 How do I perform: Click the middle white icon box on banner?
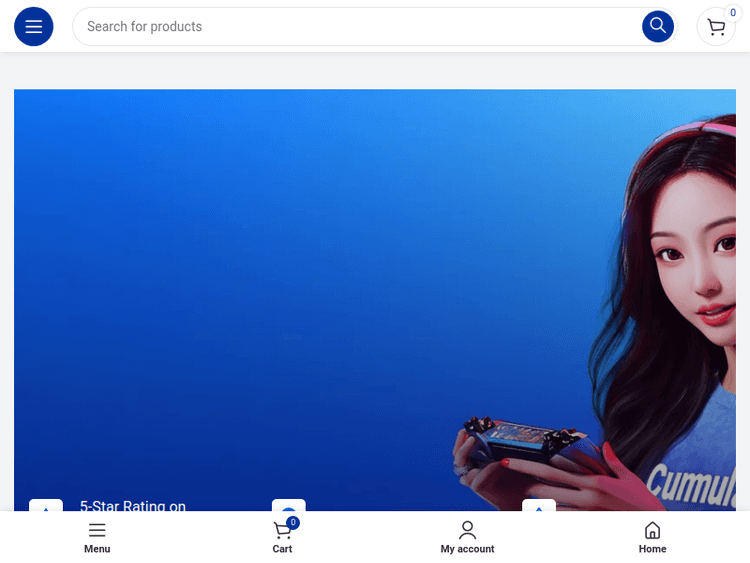(x=288, y=506)
